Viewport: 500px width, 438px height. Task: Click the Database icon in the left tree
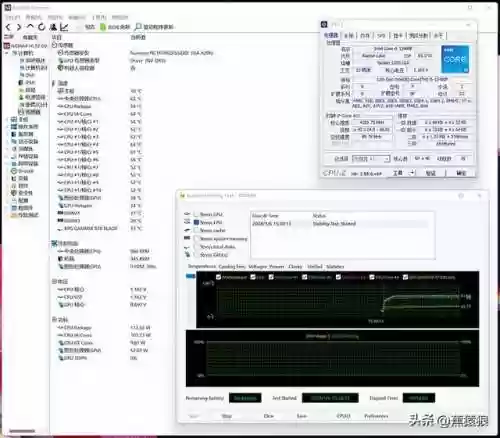(x=14, y=208)
